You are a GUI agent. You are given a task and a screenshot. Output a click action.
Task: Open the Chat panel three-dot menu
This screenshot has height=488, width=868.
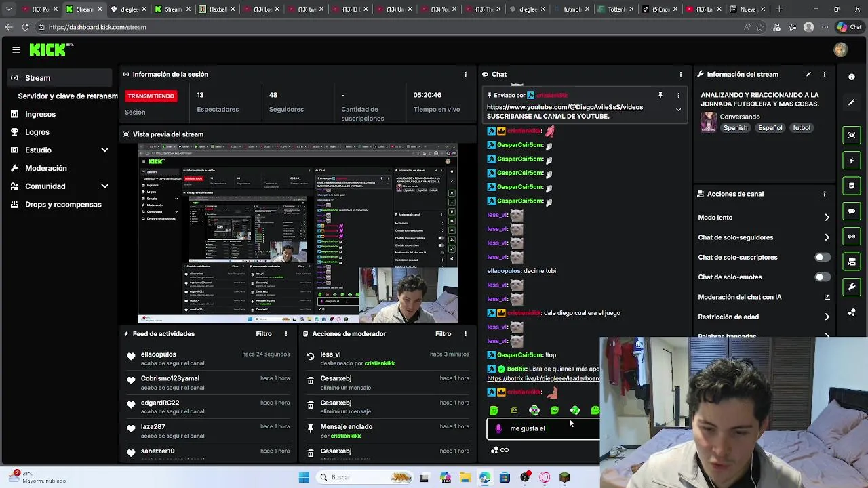click(681, 74)
